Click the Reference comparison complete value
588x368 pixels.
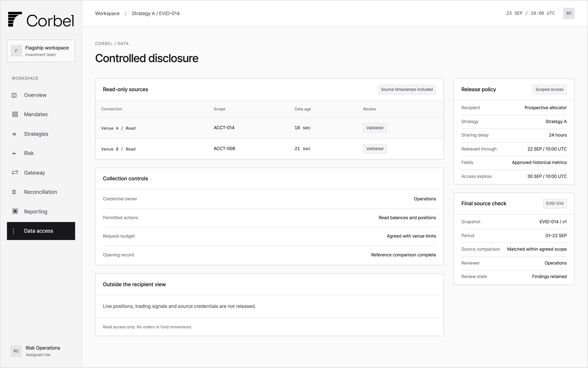click(403, 255)
